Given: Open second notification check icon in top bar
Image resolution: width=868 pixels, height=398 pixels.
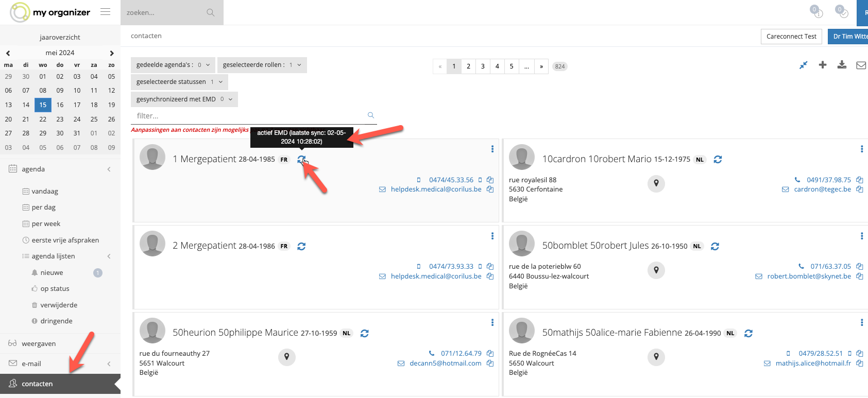Looking at the screenshot, I should pos(842,11).
